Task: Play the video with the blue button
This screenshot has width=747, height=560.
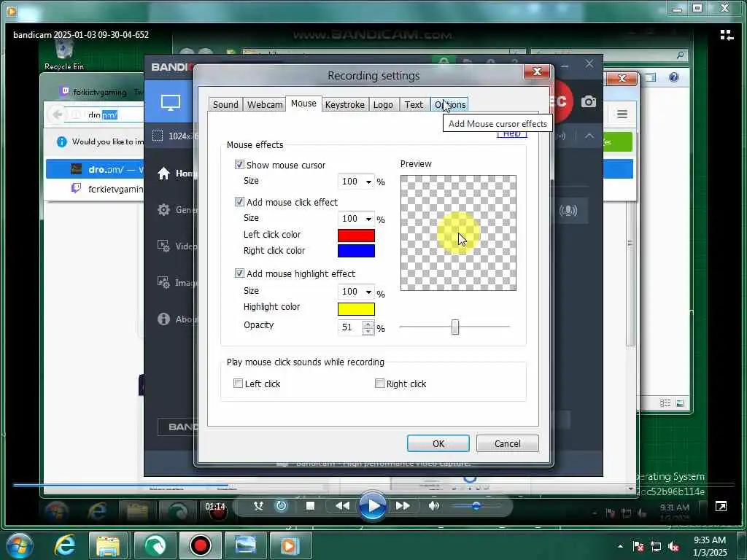Action: point(372,506)
